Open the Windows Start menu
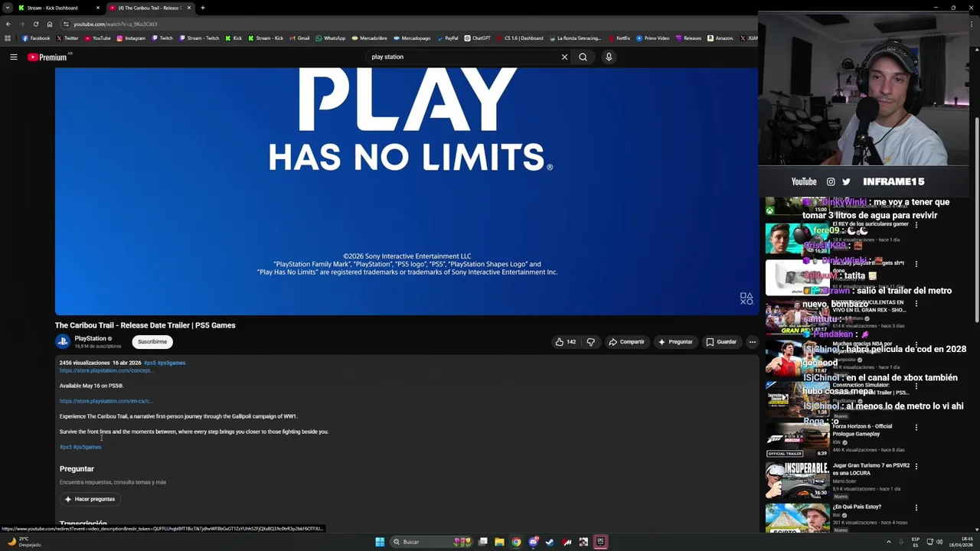980x551 pixels. [x=380, y=542]
